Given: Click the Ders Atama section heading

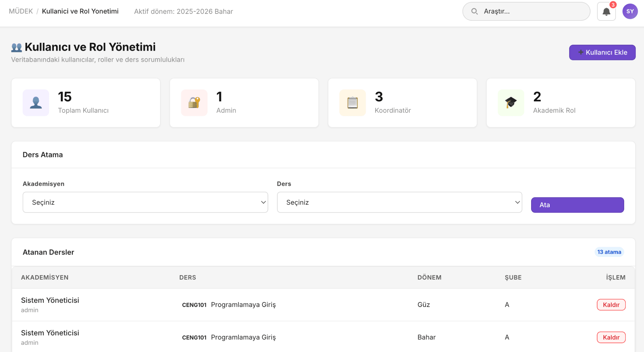Looking at the screenshot, I should point(43,155).
